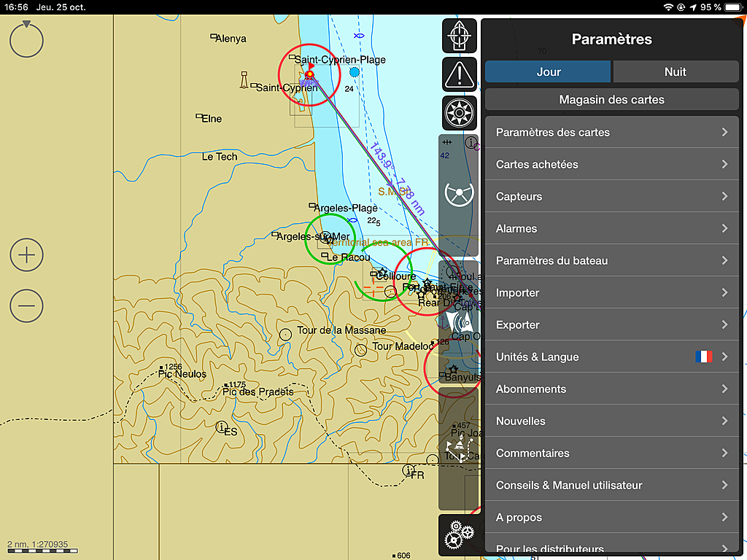Open the gears settings icon
The image size is (747, 560).
pyautogui.click(x=460, y=535)
